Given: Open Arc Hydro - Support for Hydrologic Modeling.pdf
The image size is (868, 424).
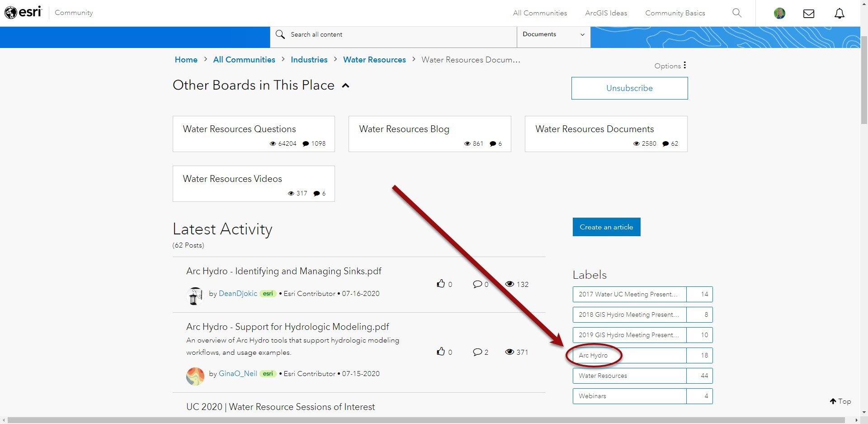Looking at the screenshot, I should coord(288,327).
